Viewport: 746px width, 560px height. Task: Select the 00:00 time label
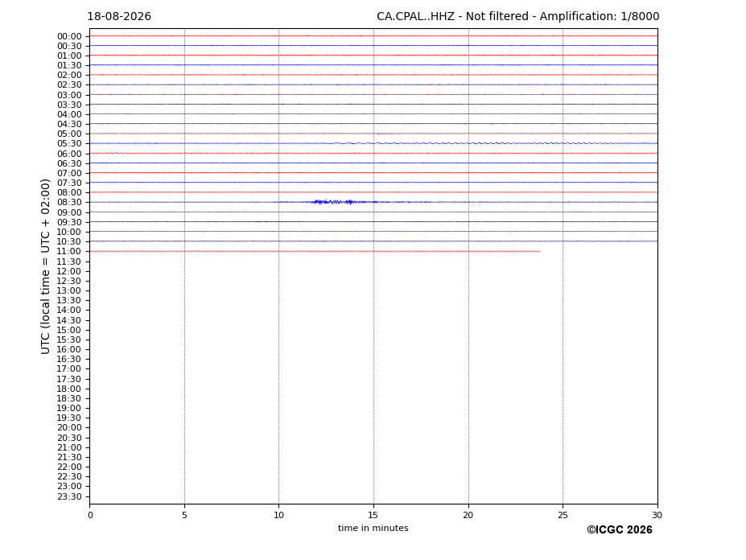[69, 37]
